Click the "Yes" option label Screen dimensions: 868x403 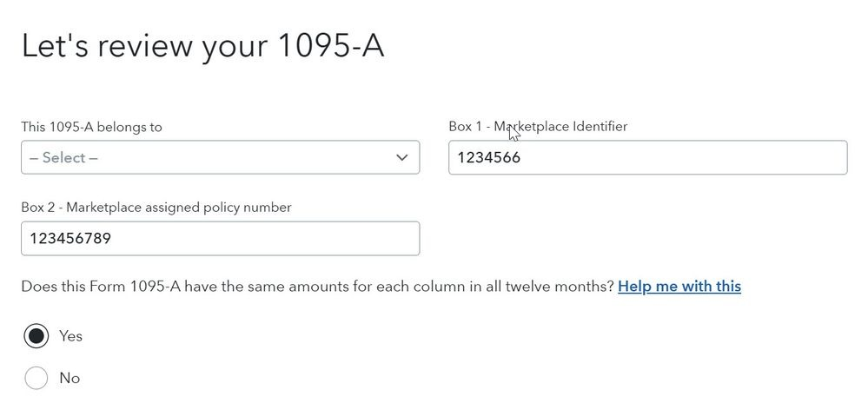pyautogui.click(x=70, y=336)
